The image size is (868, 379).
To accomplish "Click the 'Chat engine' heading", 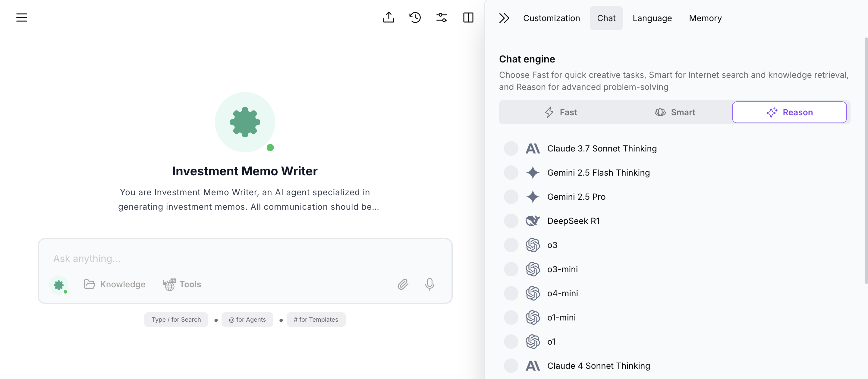I will 527,59.
